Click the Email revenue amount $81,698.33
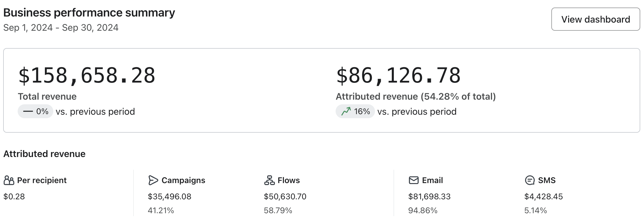Viewport: 644px width, 219px height. [x=429, y=197]
